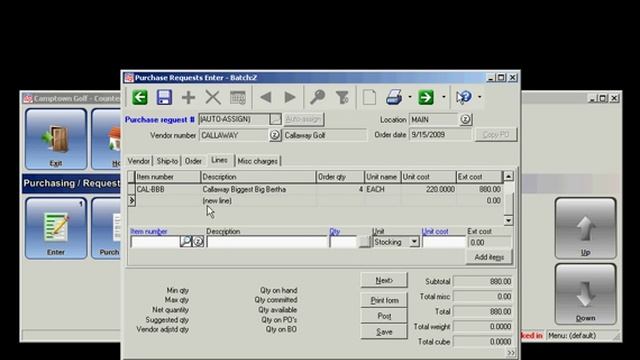Screen dimensions: 640x360
Task: Click the Unit cost entry field
Action: (443, 242)
